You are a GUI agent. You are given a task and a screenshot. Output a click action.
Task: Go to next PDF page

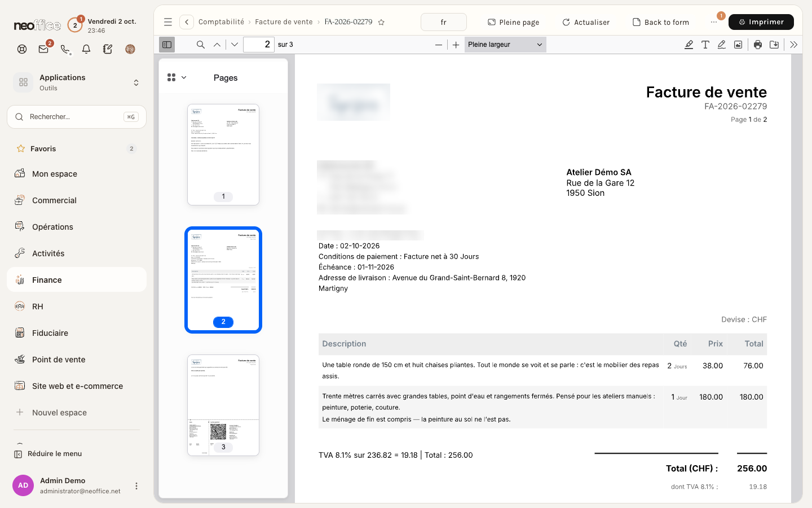click(x=235, y=45)
